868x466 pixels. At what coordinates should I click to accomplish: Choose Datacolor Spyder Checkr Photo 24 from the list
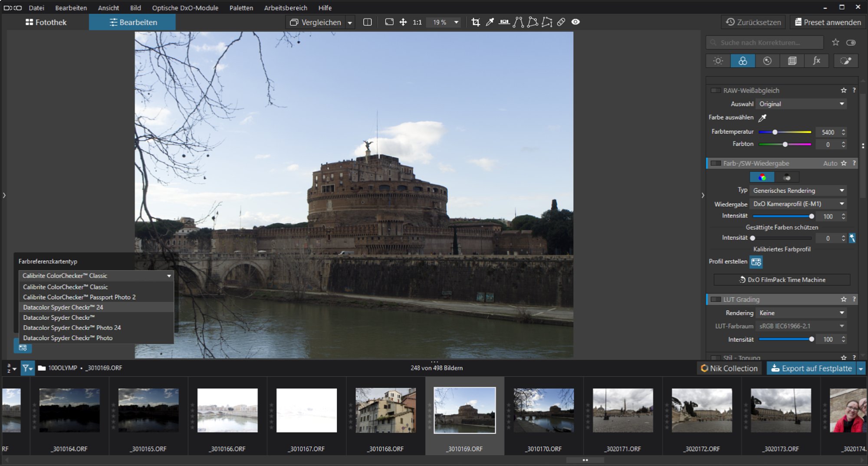[72, 328]
